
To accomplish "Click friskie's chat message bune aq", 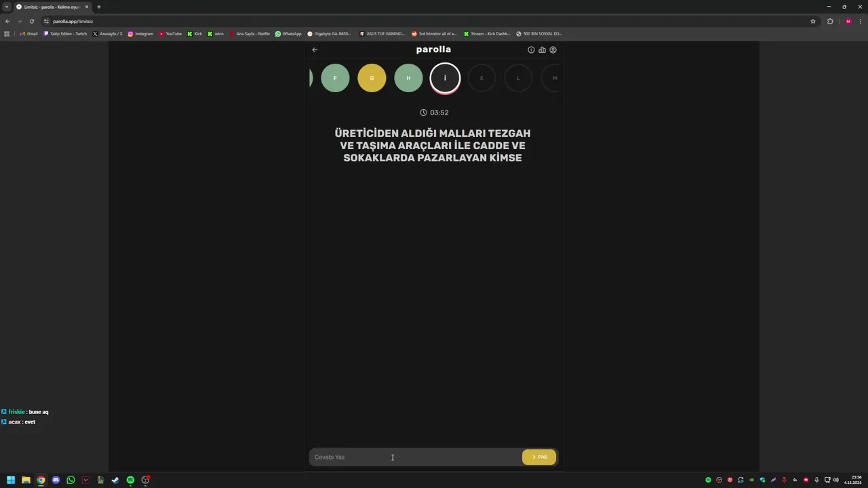I will click(38, 412).
